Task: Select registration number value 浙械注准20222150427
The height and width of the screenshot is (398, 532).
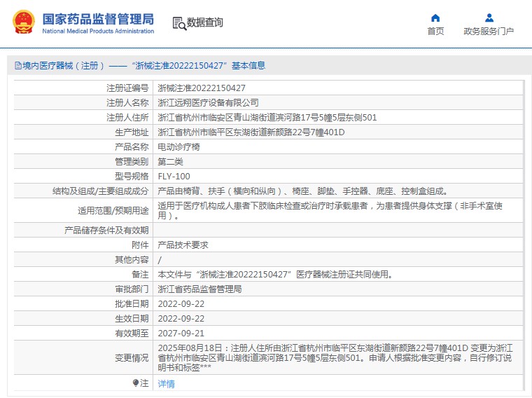Action: coord(202,88)
